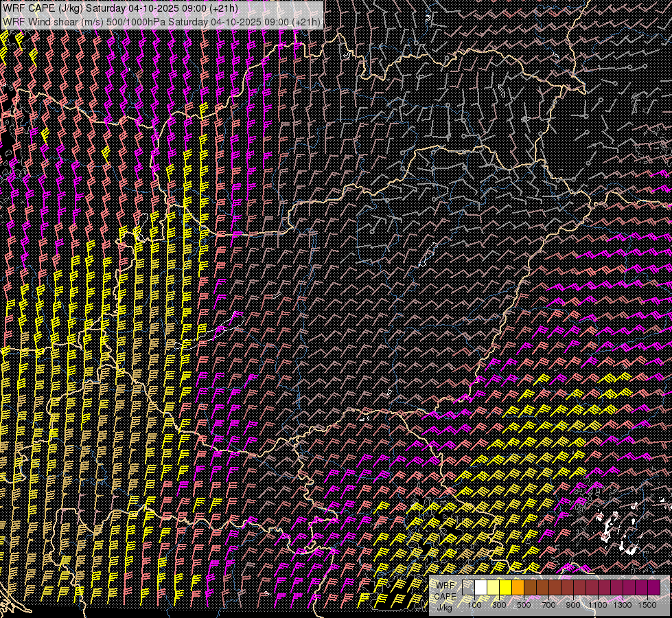Click the '900' legend value
Screen dimensions: 672x618
573,605
